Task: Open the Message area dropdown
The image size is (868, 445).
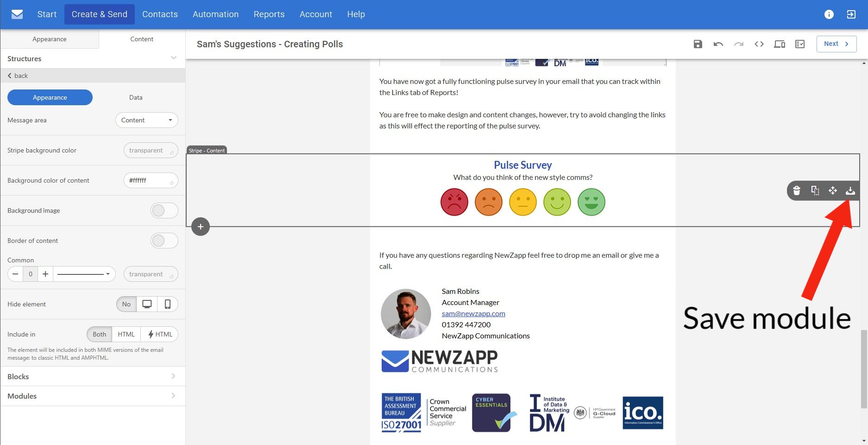Action: tap(146, 120)
